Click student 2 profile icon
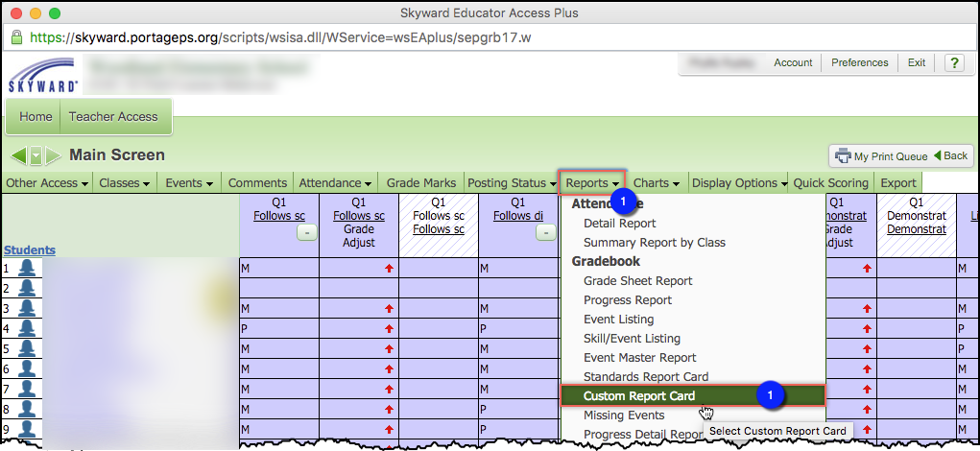The image size is (980, 451). [x=27, y=288]
